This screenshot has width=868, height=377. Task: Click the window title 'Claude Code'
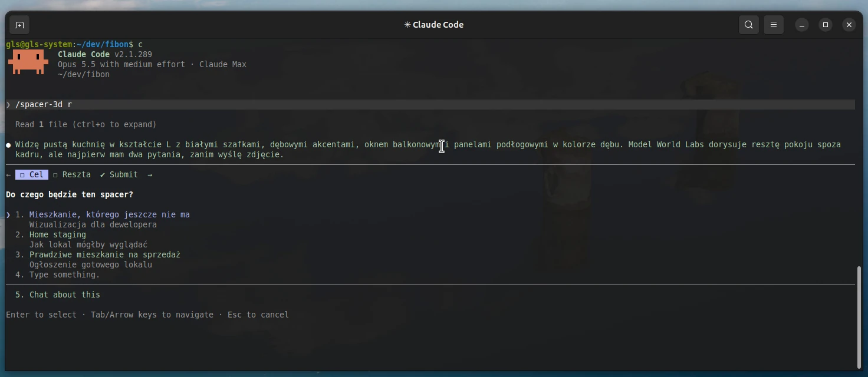(438, 25)
